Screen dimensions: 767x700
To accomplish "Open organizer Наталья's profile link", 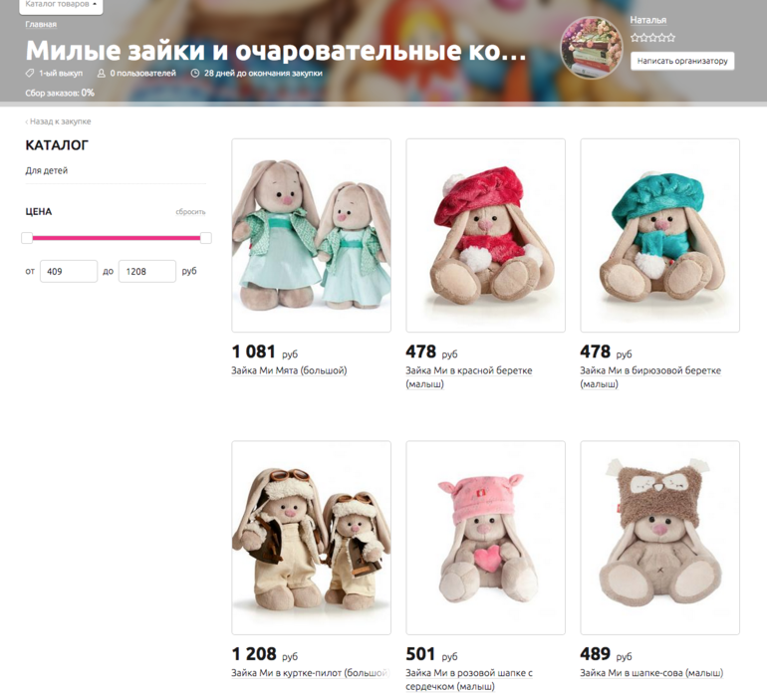I will pyautogui.click(x=647, y=20).
